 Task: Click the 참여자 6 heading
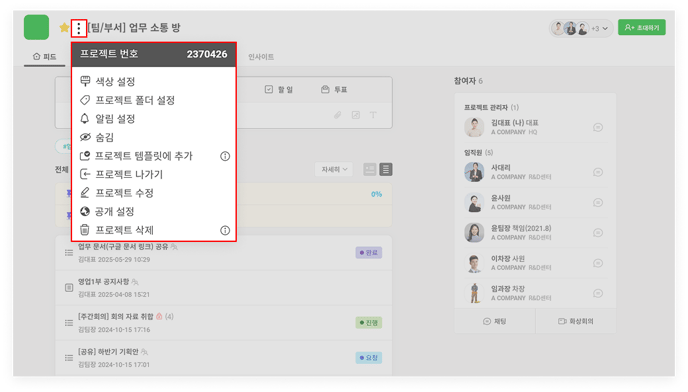point(468,81)
